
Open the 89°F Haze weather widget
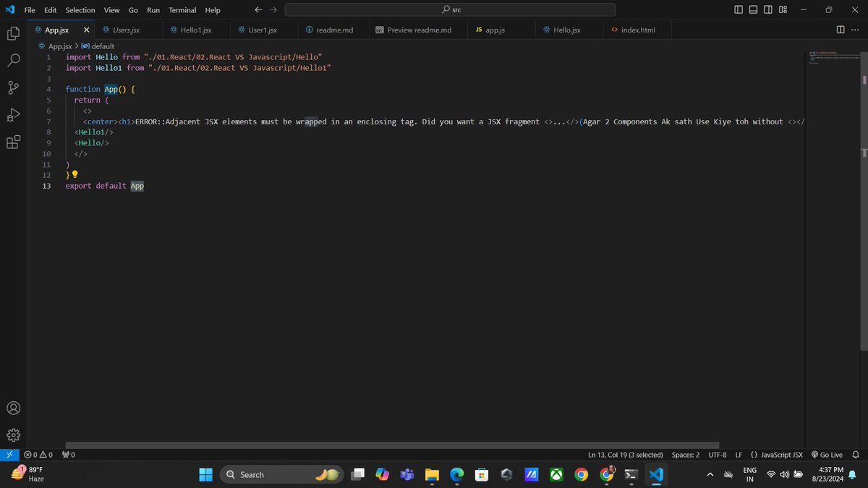(29, 474)
